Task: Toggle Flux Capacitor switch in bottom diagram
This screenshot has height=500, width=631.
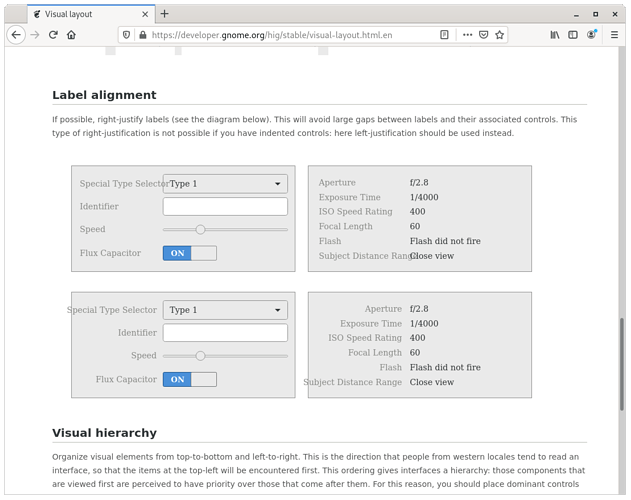Action: point(189,379)
